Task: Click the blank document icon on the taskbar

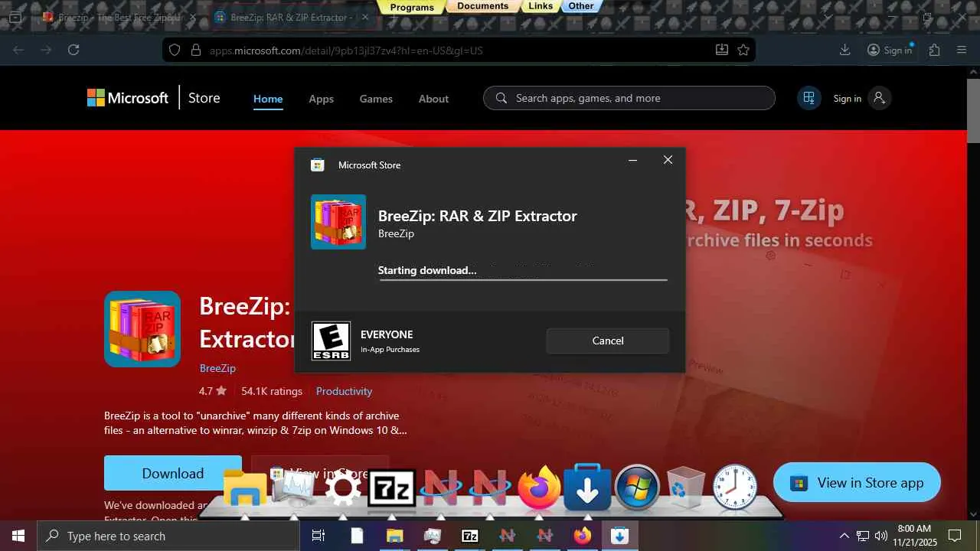Action: coord(357,536)
